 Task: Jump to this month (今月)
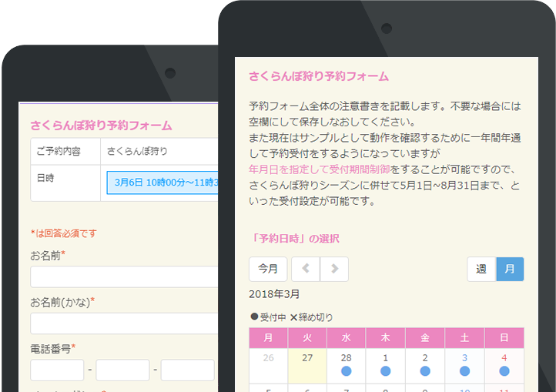268,269
